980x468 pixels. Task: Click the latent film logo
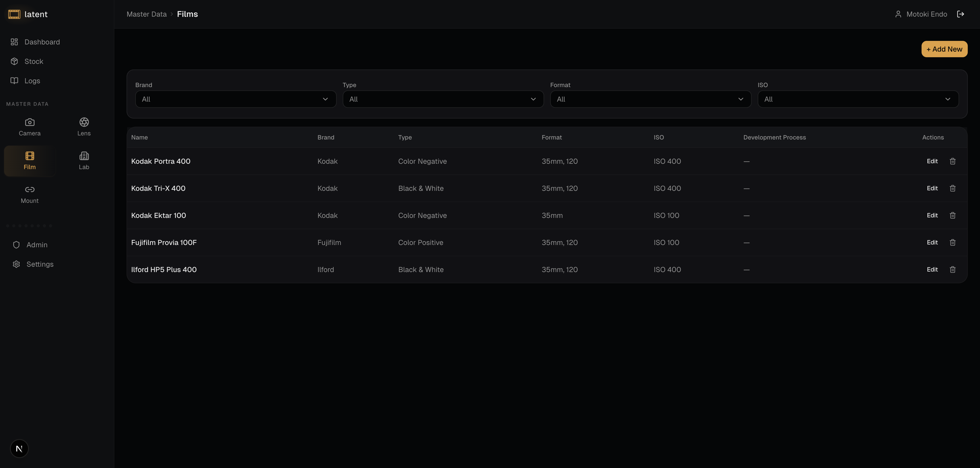coord(14,14)
